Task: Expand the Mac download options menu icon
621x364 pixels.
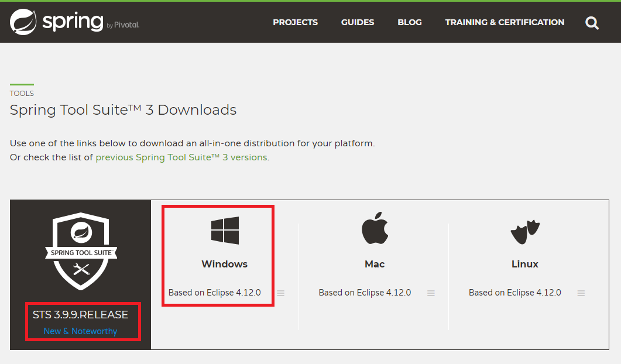Action: 431,293
